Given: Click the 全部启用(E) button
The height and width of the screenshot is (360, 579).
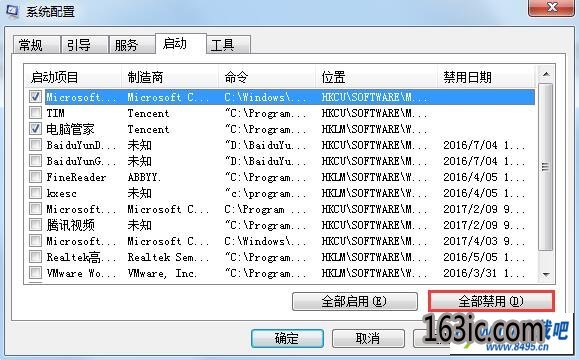Looking at the screenshot, I should click(354, 302).
